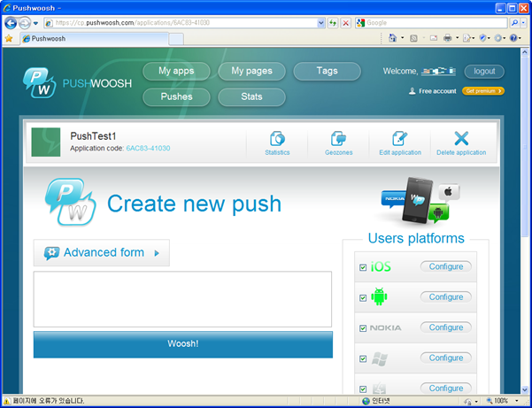Select the Pushwoosh browser tab
The image size is (532, 408).
(x=94, y=39)
